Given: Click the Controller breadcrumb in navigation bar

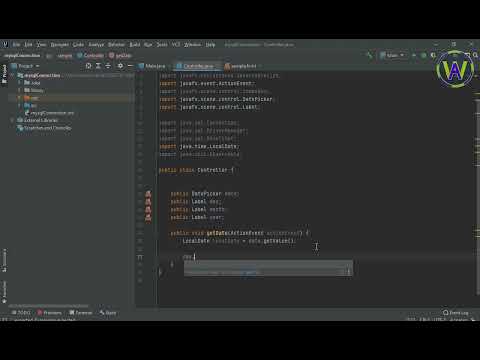Looking at the screenshot, I should (x=91, y=55).
